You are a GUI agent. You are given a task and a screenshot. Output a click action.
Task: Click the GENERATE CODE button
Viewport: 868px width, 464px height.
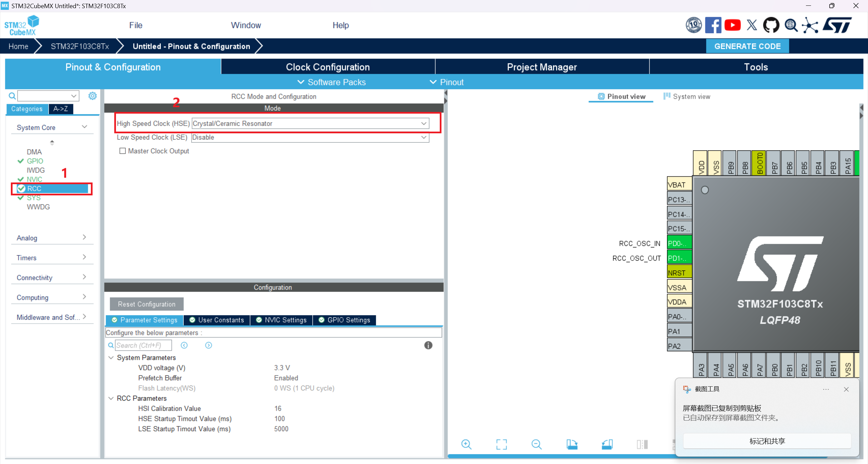tap(747, 46)
